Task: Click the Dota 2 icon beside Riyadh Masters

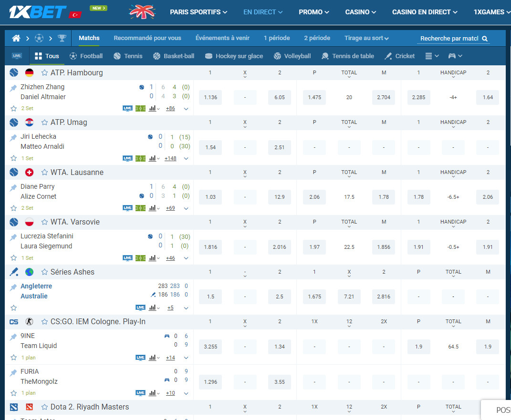Action: 14,407
